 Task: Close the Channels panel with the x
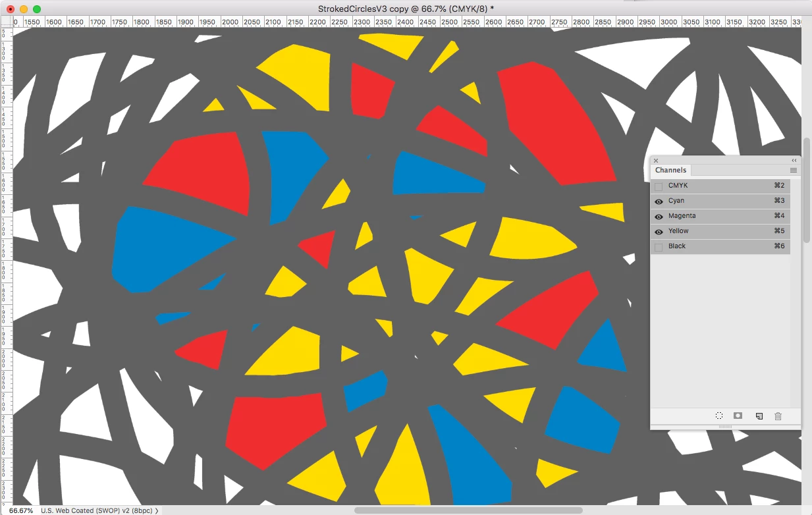(x=656, y=160)
